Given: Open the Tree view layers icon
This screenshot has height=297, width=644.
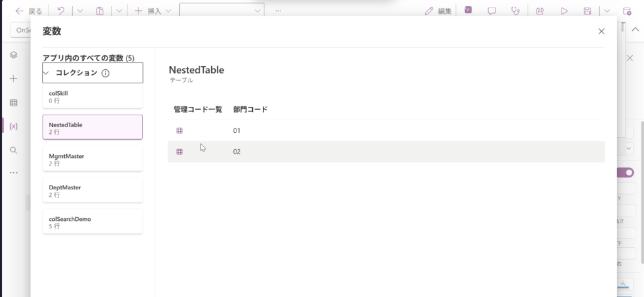Looking at the screenshot, I should pos(13,55).
